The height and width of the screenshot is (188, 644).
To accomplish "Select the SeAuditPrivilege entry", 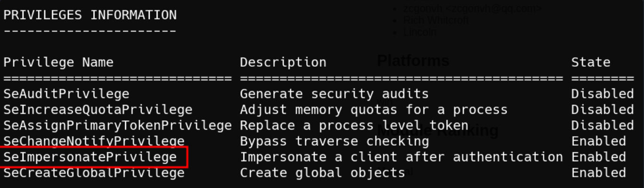I will (66, 94).
